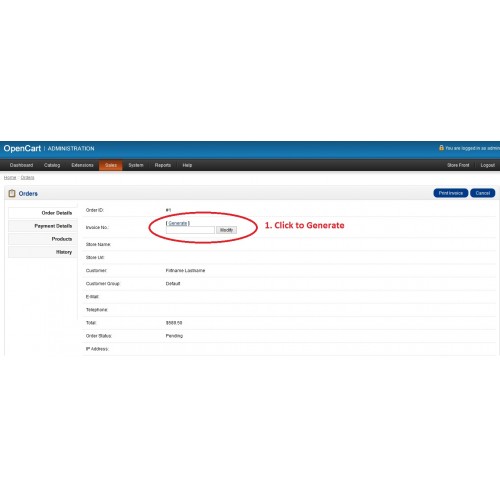Click the invoice number input field
500x500 pixels.
[190, 230]
